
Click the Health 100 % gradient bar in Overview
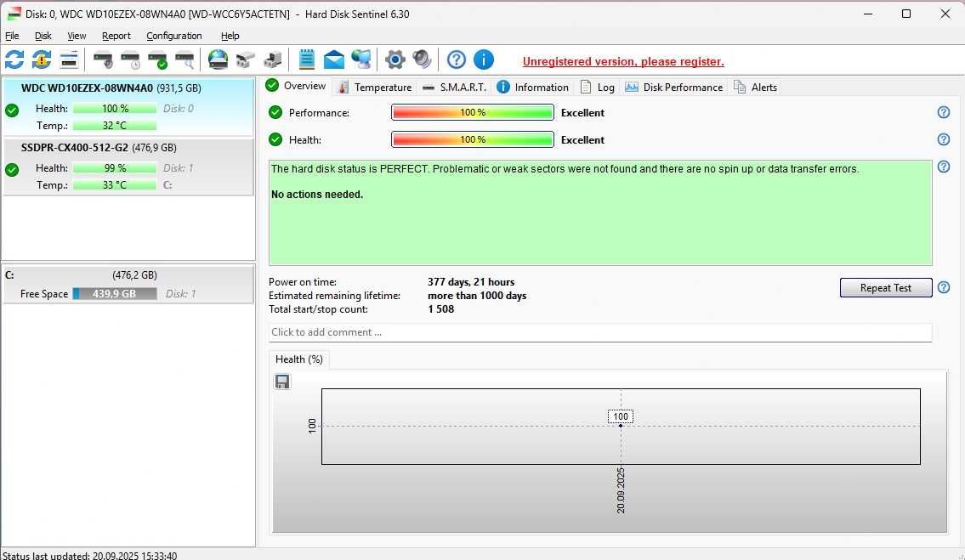coord(473,139)
